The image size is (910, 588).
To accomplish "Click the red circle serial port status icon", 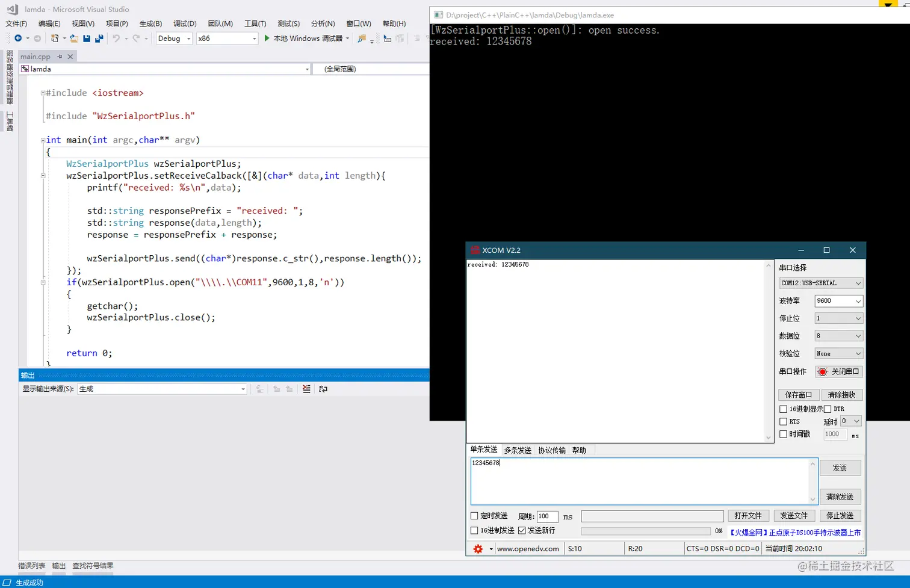I will (823, 372).
